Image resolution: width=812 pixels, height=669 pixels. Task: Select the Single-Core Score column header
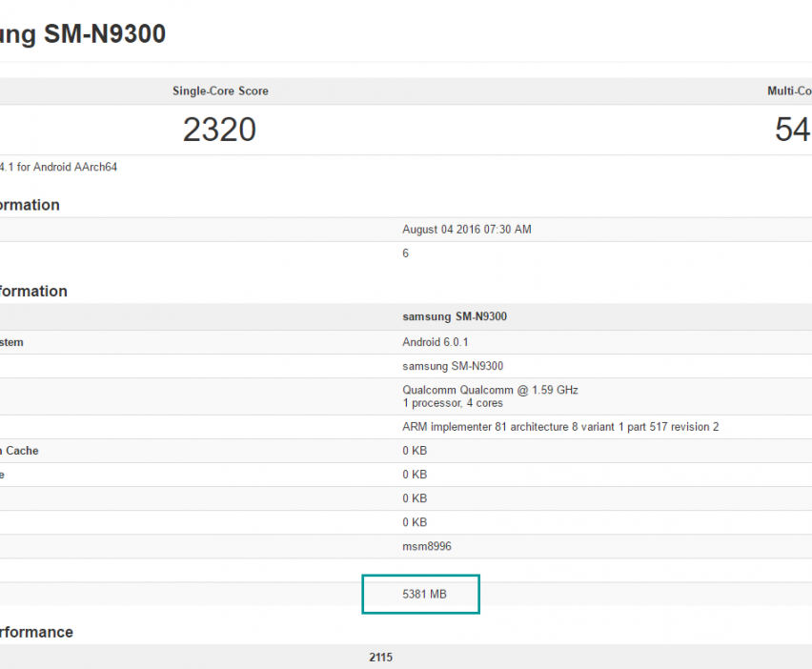click(220, 91)
